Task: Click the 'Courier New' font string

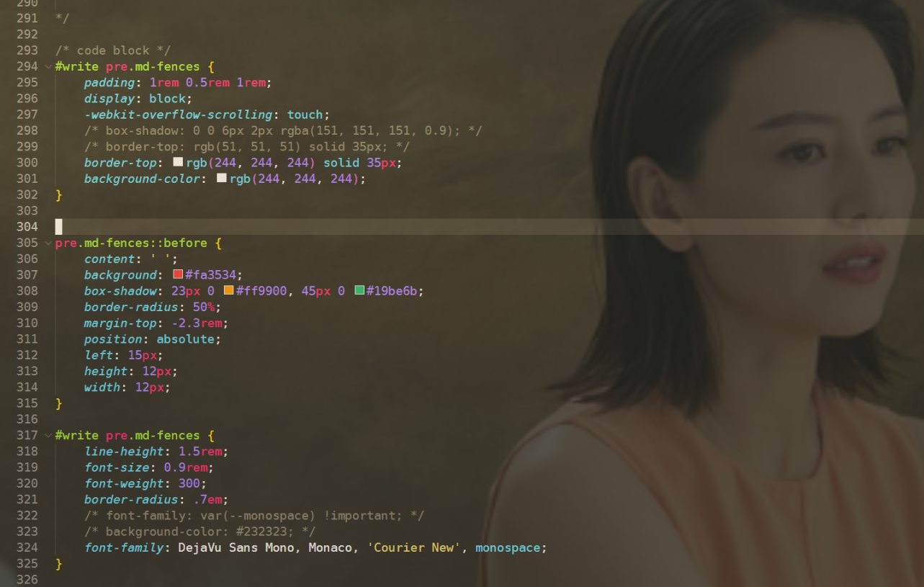Action: coord(413,547)
